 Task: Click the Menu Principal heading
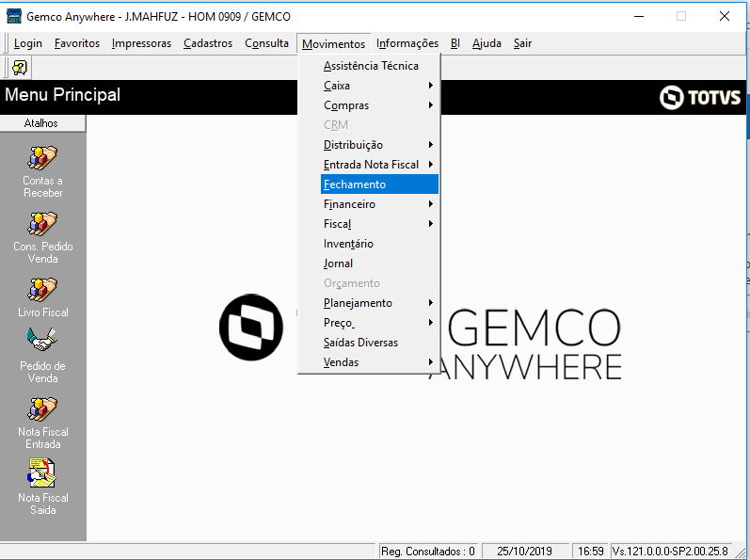coord(63,95)
